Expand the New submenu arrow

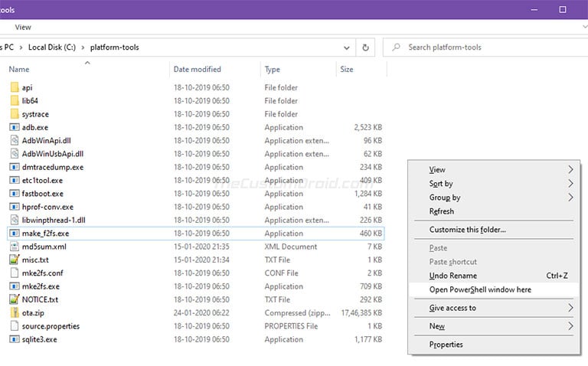(x=570, y=326)
